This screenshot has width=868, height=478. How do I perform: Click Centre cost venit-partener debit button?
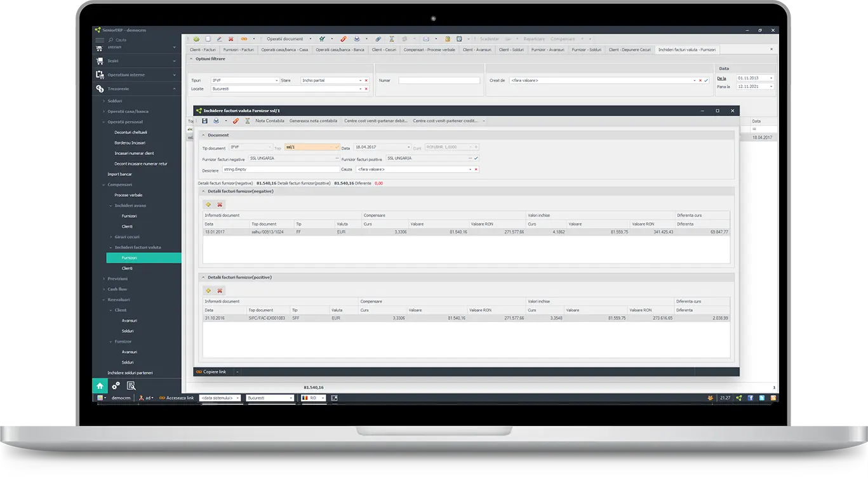(x=376, y=121)
